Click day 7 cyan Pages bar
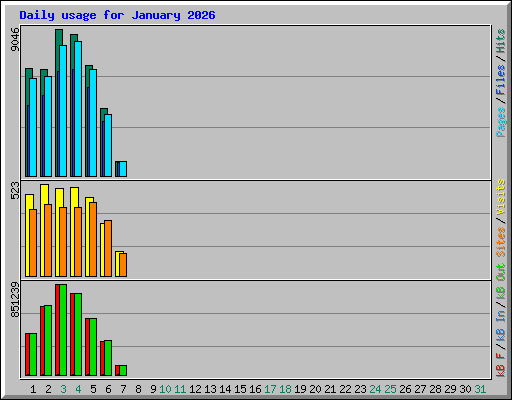 123,169
